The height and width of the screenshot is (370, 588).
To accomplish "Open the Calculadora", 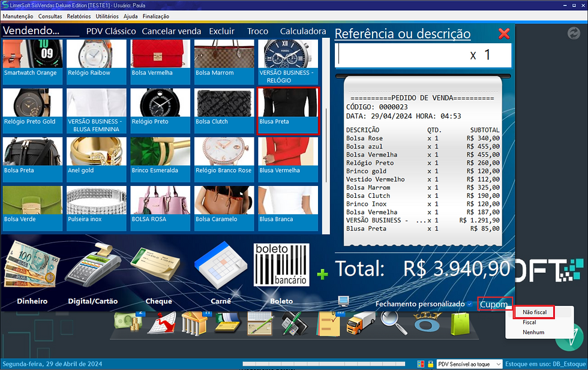I will tap(302, 31).
